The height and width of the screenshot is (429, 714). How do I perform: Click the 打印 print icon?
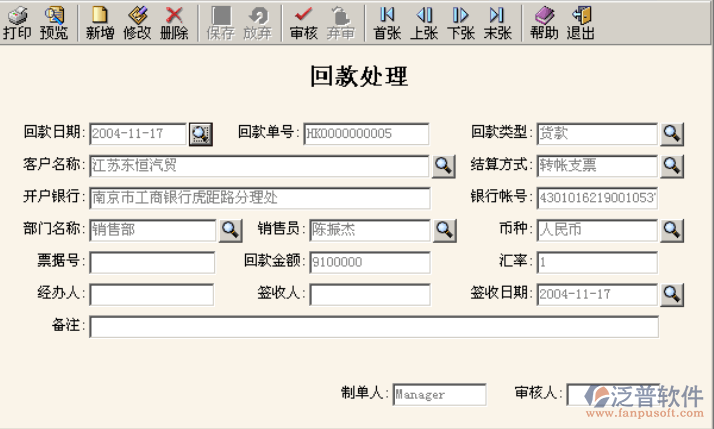(17, 23)
